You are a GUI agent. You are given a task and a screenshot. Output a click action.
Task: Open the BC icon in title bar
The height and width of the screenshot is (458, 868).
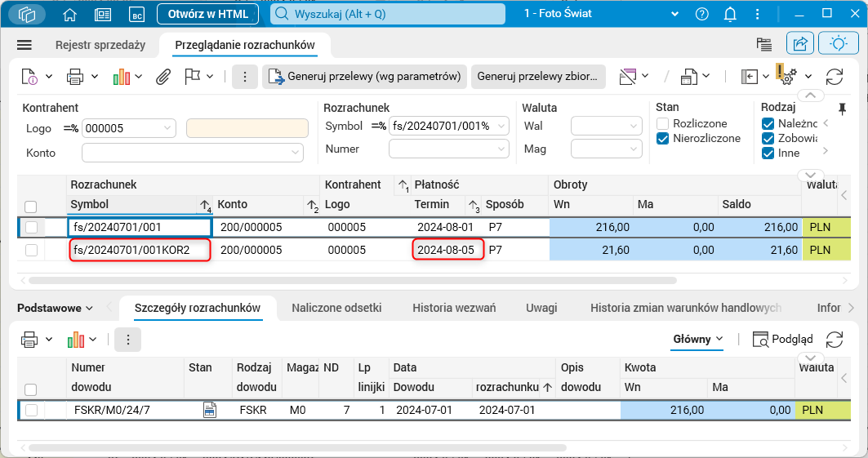136,15
